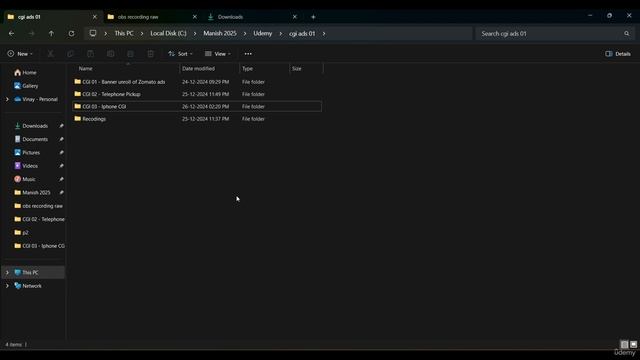Navigate to Local Disk (C:) breadcrumb

tap(168, 33)
